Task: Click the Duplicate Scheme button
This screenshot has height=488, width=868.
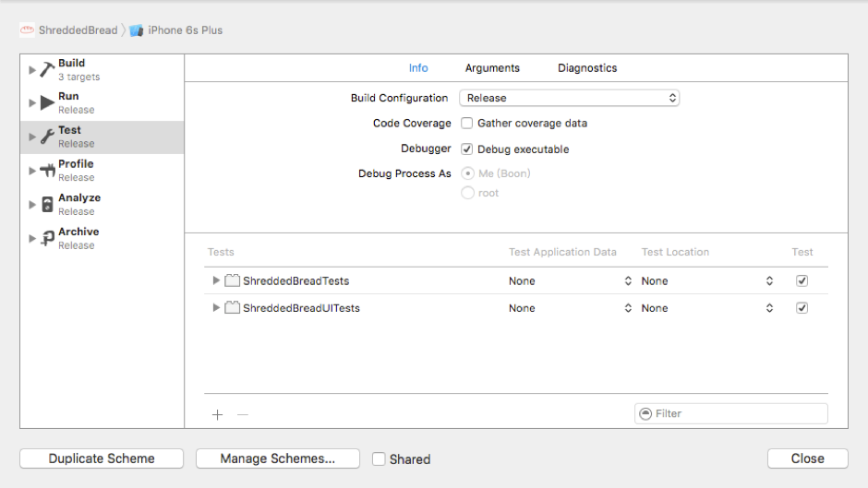Action: [x=102, y=458]
